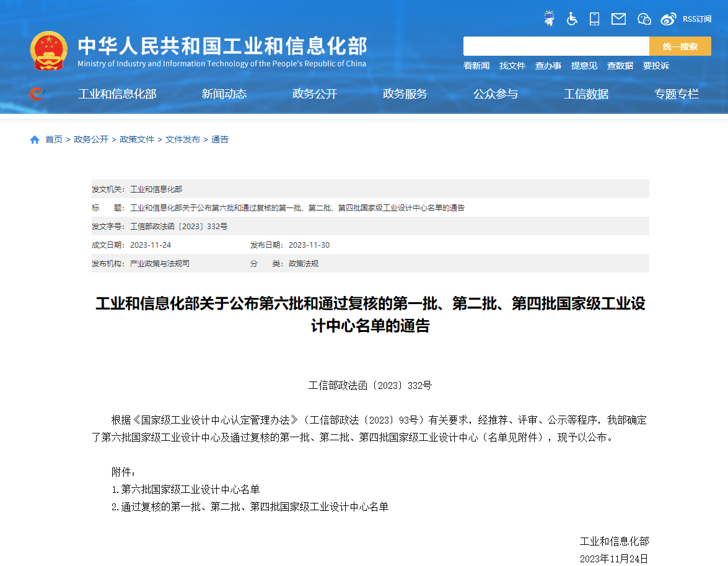728x566 pixels.
Task: Open the Weibo icon in header
Action: pos(668,19)
